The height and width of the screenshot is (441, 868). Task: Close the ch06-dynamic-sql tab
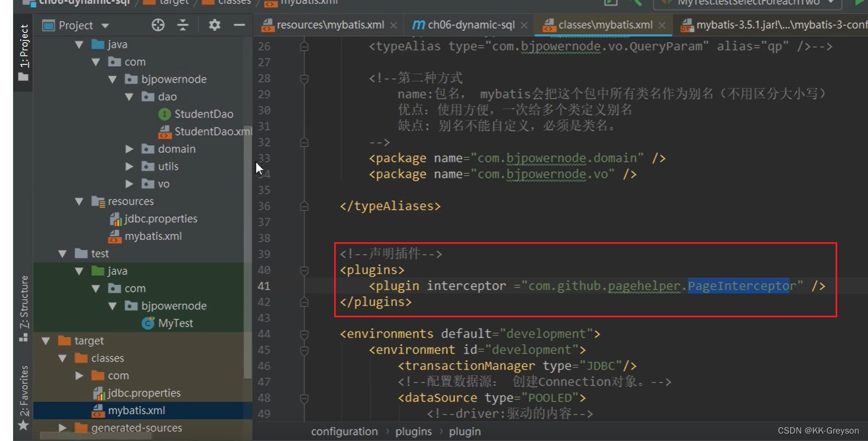(x=524, y=26)
